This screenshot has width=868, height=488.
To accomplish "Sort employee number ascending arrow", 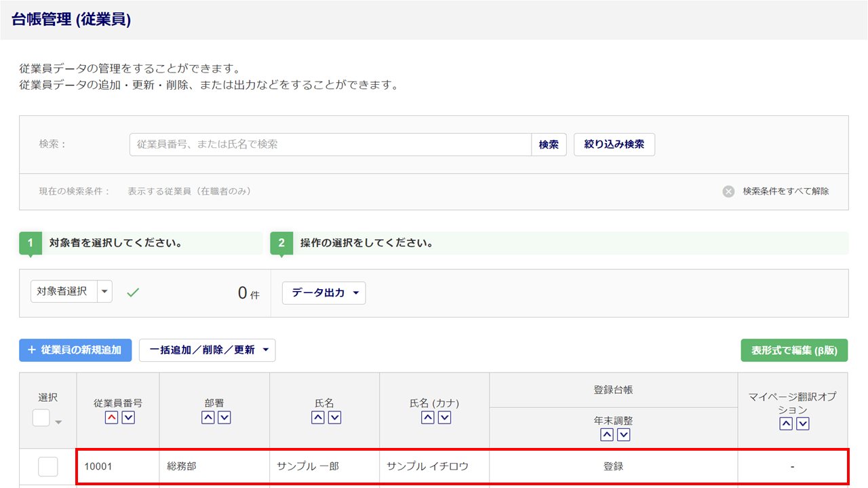I will click(111, 418).
